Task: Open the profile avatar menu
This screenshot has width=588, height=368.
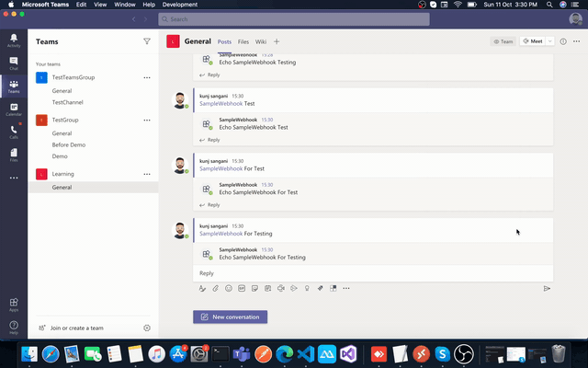Action: [x=575, y=18]
